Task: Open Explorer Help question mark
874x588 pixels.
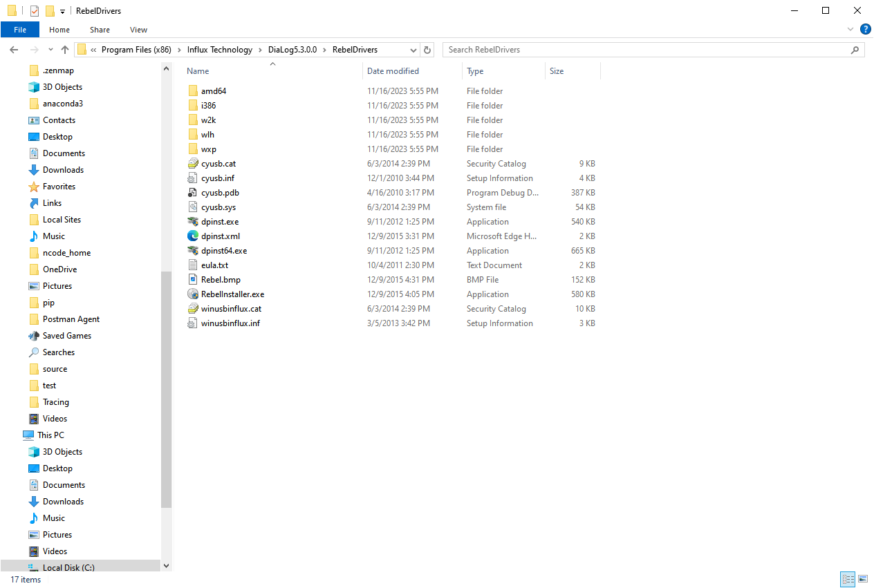Action: coord(865,30)
